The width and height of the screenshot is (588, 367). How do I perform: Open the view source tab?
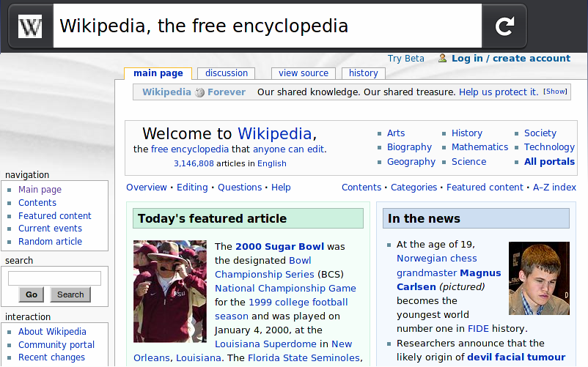(x=304, y=73)
